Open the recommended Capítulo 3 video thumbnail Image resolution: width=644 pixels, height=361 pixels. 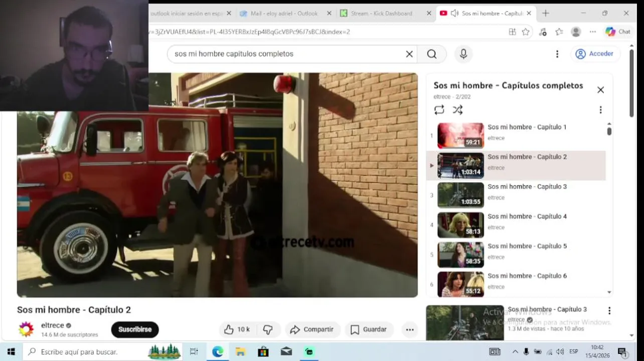coord(465,323)
